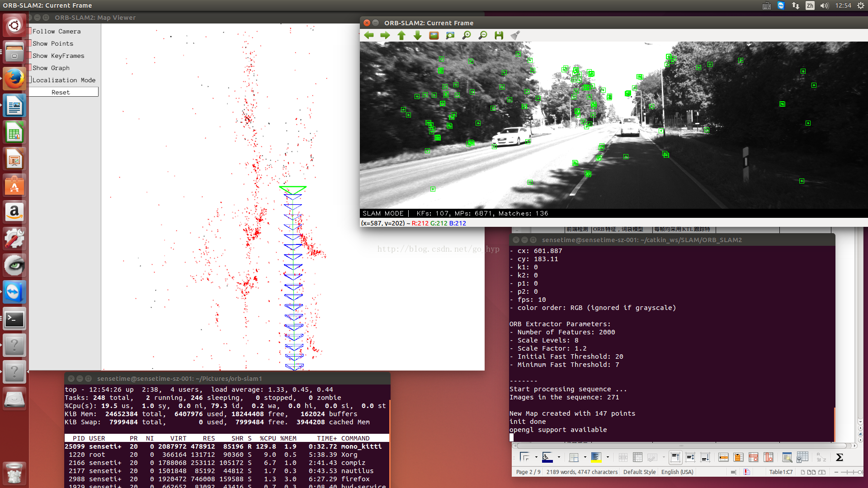This screenshot has width=868, height=488.
Task: Click the up arrow in Current Frame toolbar
Action: pyautogui.click(x=401, y=35)
